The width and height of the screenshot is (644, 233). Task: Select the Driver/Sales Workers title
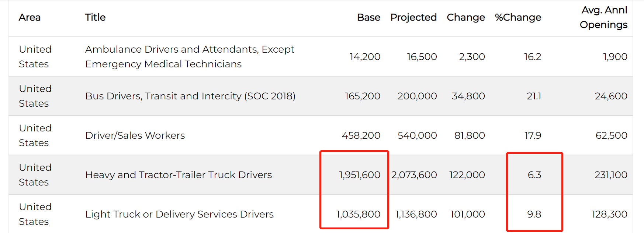tap(135, 135)
